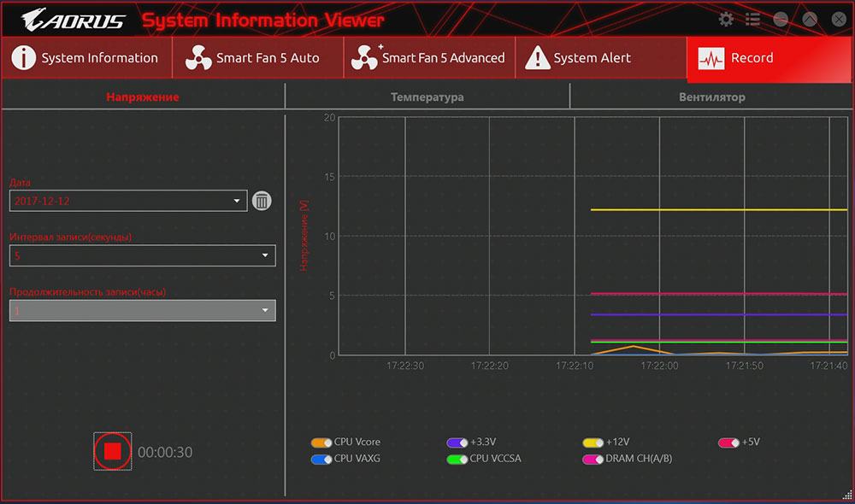855x504 pixels.
Task: Toggle the CPU Vcore graph line
Action: pos(321,442)
